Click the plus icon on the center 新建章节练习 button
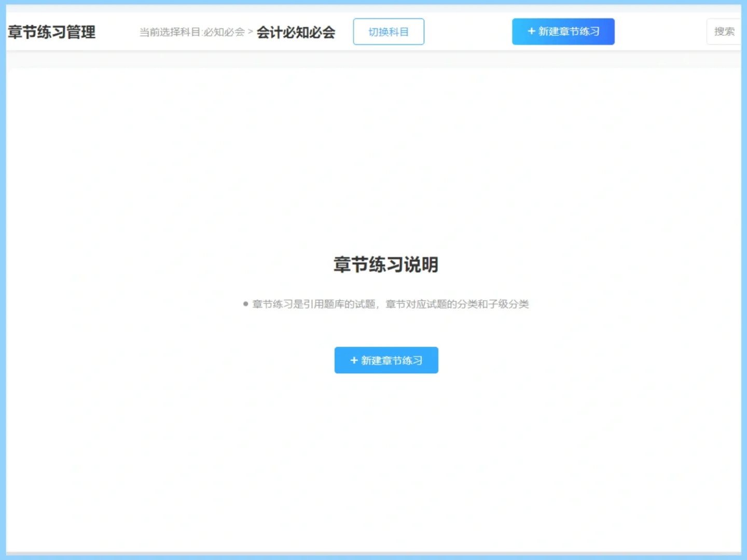747x560 pixels. 353,360
